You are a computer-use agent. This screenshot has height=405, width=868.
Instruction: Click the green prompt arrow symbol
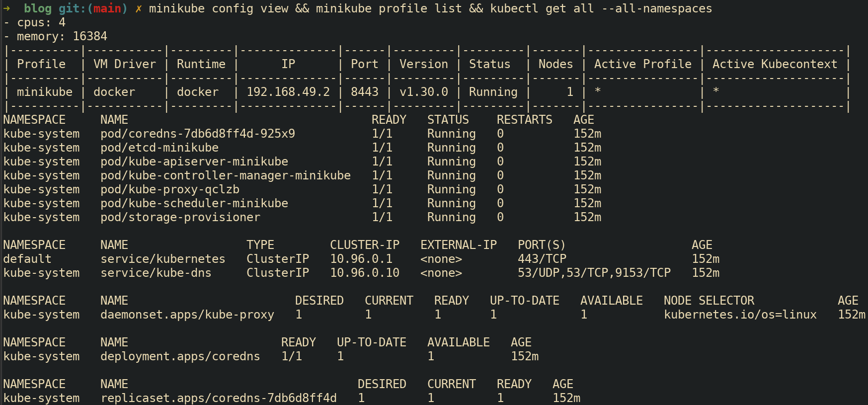coord(7,8)
